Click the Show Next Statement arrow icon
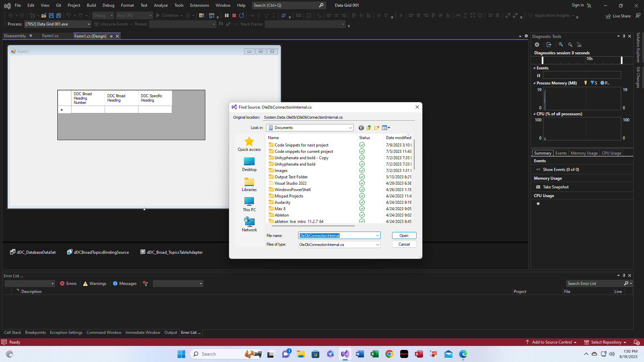The height and width of the screenshot is (362, 644). point(252,15)
